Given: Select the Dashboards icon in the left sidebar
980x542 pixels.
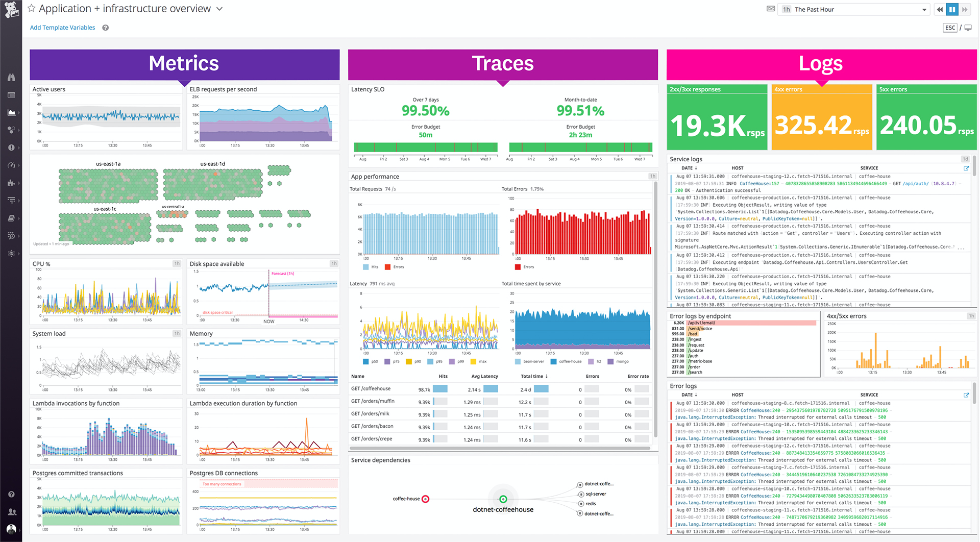Looking at the screenshot, I should 11,95.
